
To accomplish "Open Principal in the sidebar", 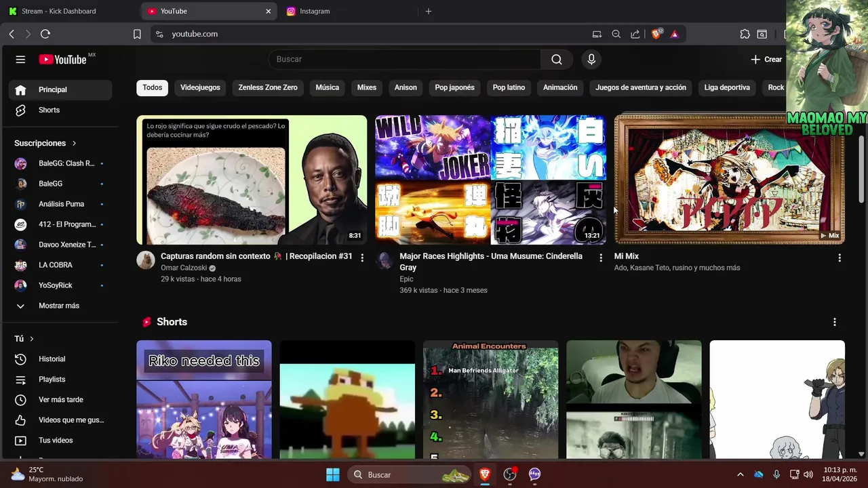I will [60, 89].
